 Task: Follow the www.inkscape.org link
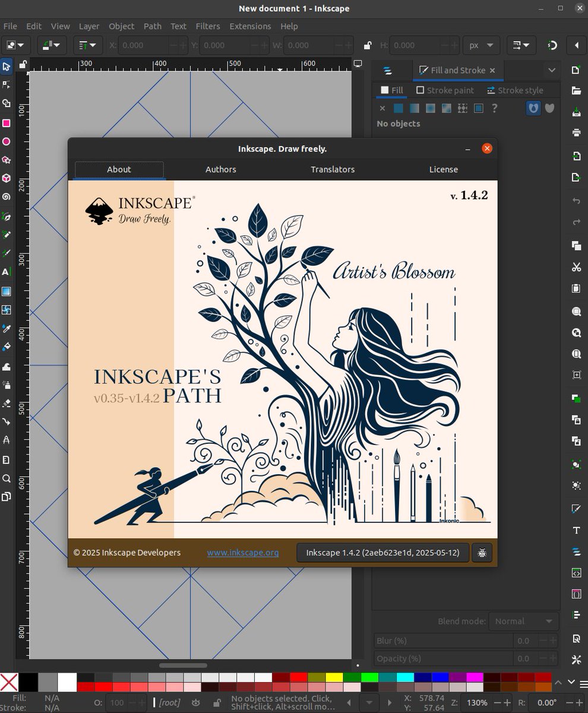click(x=243, y=553)
